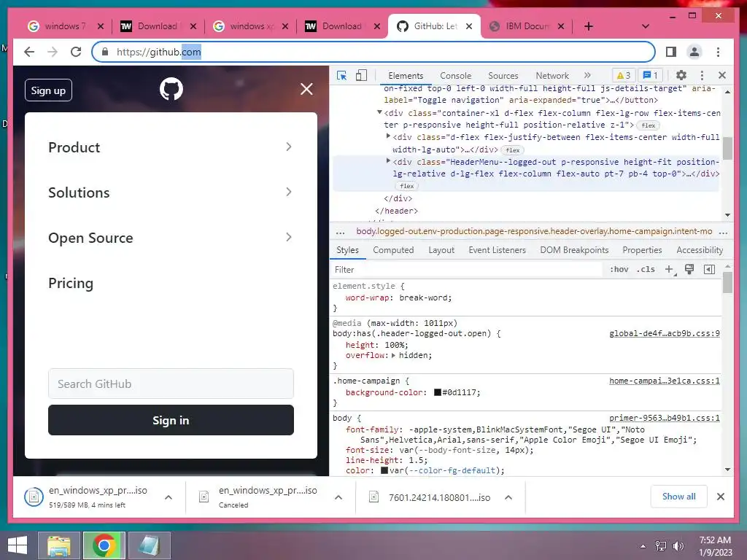This screenshot has width=747, height=560.
Task: Open a new browser tab
Action: point(589,26)
